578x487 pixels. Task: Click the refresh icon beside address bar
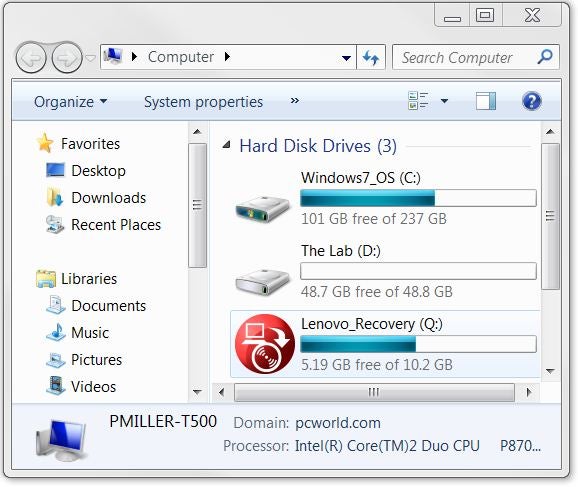click(x=371, y=57)
